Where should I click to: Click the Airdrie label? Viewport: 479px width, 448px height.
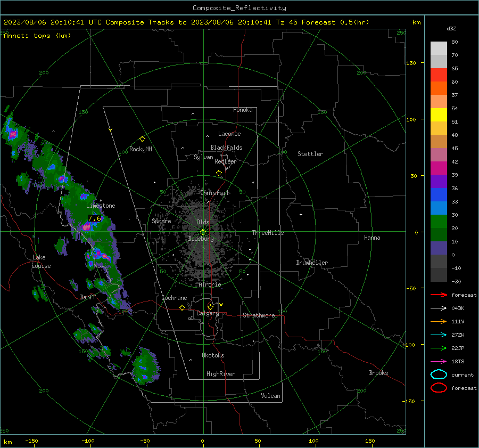tap(210, 284)
